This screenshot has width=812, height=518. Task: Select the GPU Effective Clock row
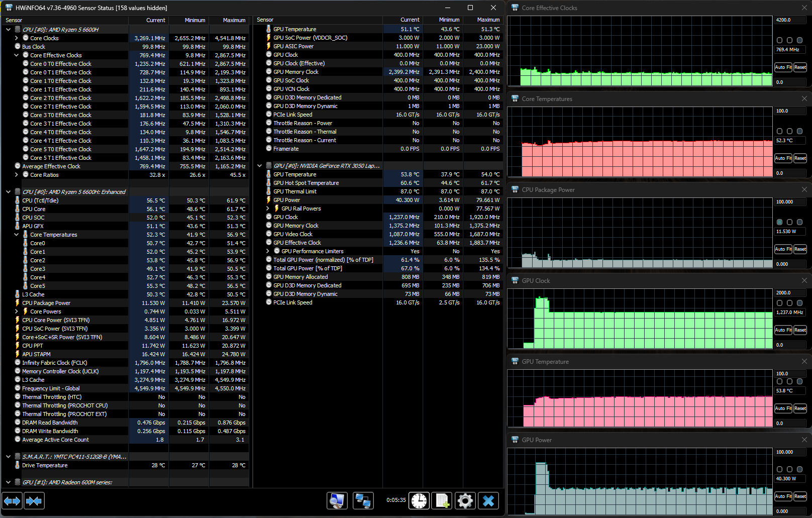(377, 243)
